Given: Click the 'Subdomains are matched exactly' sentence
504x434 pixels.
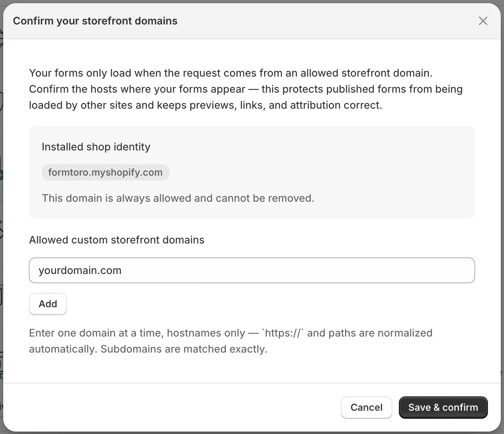Looking at the screenshot, I should (184, 349).
